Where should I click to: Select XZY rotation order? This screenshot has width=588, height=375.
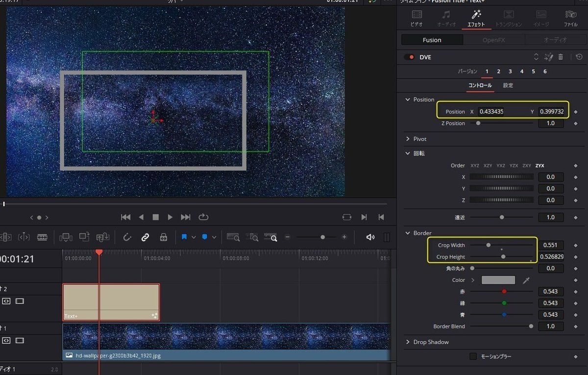tap(488, 165)
